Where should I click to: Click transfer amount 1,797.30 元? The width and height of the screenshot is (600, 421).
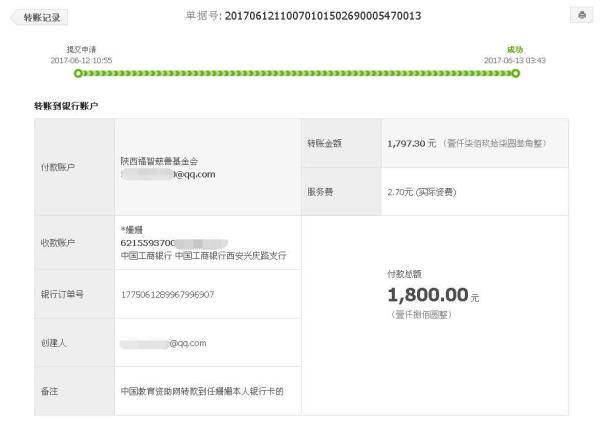point(412,144)
